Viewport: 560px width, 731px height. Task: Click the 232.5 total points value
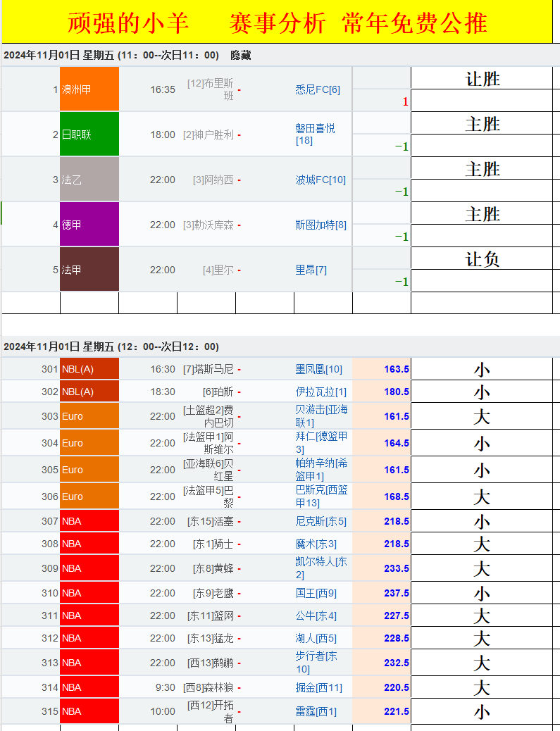click(397, 663)
